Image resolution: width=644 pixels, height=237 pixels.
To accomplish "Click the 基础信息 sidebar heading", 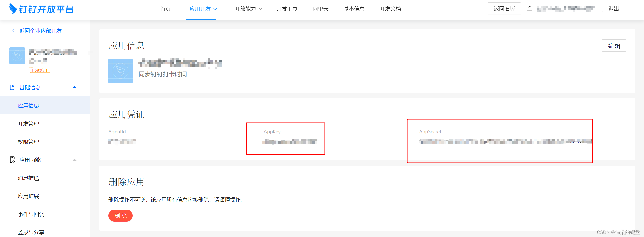I will (x=30, y=87).
